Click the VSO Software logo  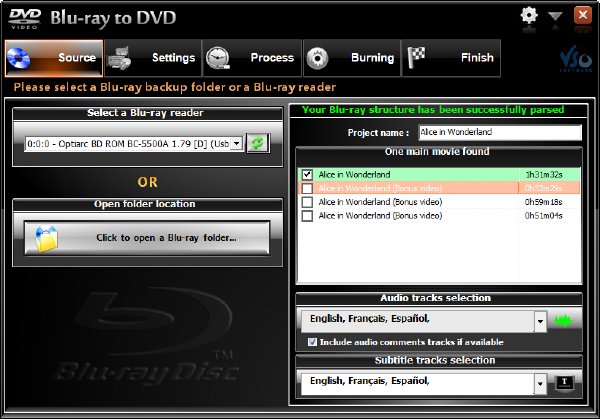[x=576, y=59]
